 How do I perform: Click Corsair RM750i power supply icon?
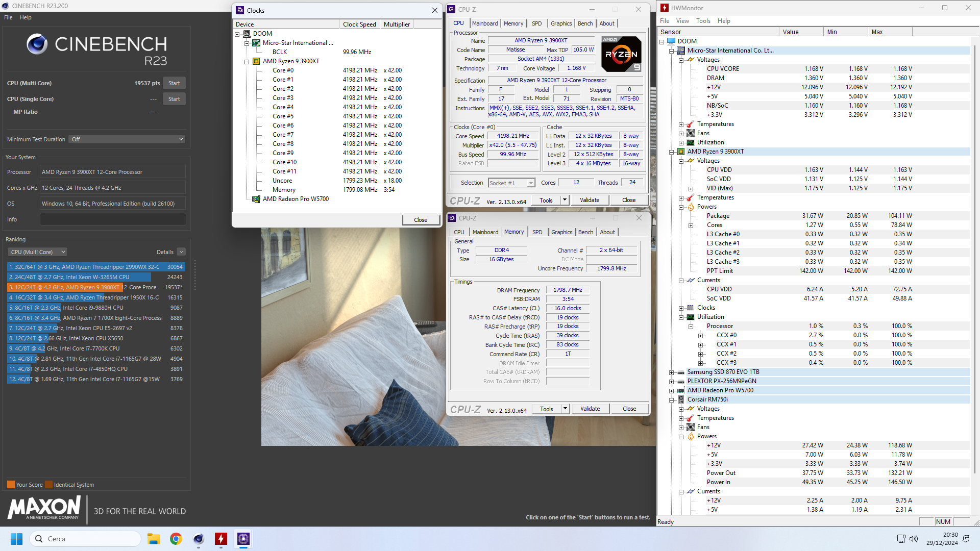(x=681, y=399)
